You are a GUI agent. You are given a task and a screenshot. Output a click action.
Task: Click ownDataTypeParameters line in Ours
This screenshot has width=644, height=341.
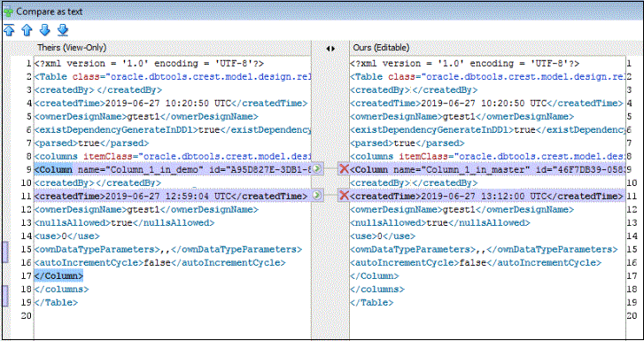point(484,250)
